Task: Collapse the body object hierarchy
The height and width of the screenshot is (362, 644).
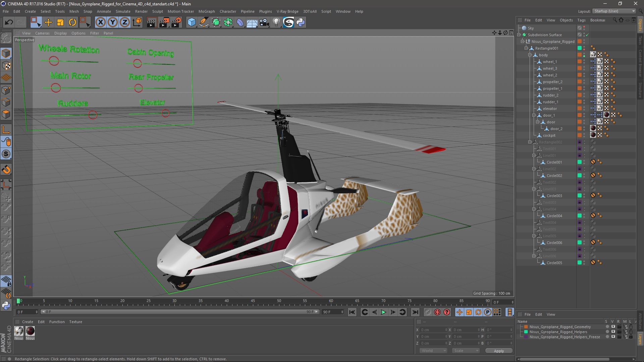Action: (x=530, y=55)
